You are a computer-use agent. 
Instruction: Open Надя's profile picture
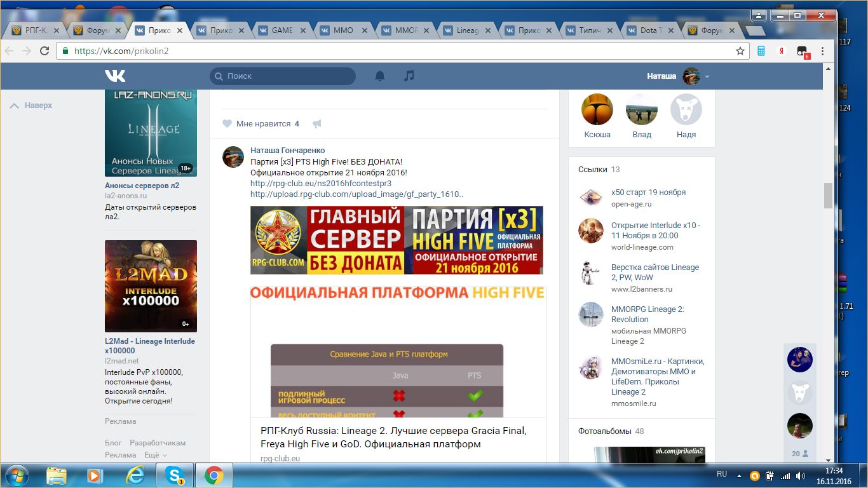click(x=686, y=109)
